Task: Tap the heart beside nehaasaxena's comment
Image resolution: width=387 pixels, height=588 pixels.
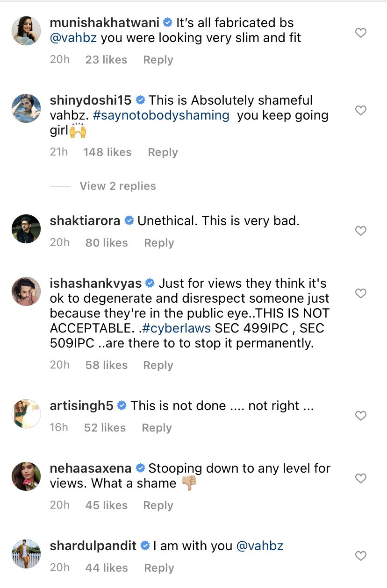Action: [x=360, y=478]
